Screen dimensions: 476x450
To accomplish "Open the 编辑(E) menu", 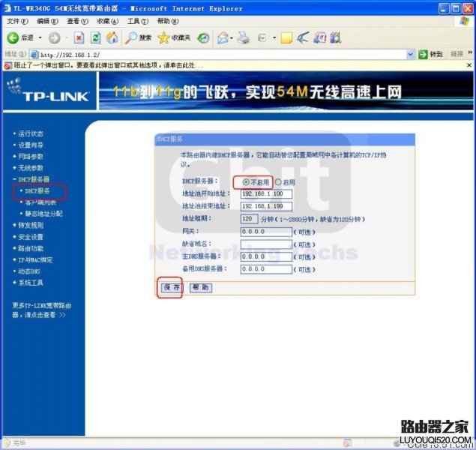I will coord(47,21).
